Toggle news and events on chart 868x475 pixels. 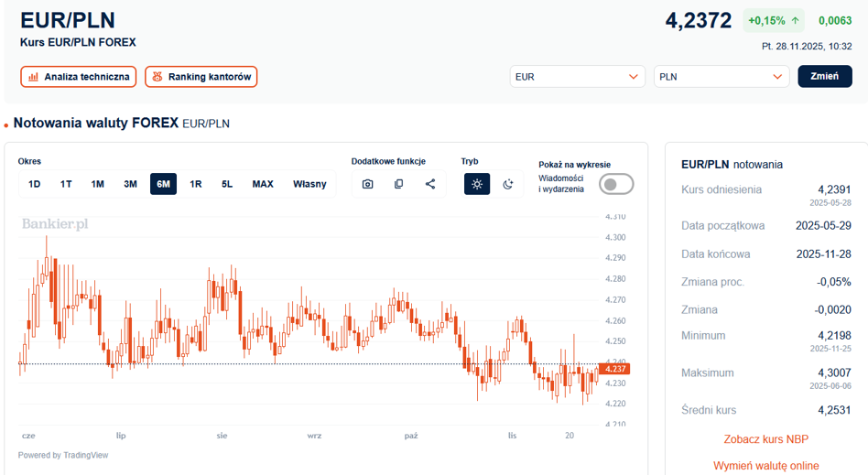(615, 184)
